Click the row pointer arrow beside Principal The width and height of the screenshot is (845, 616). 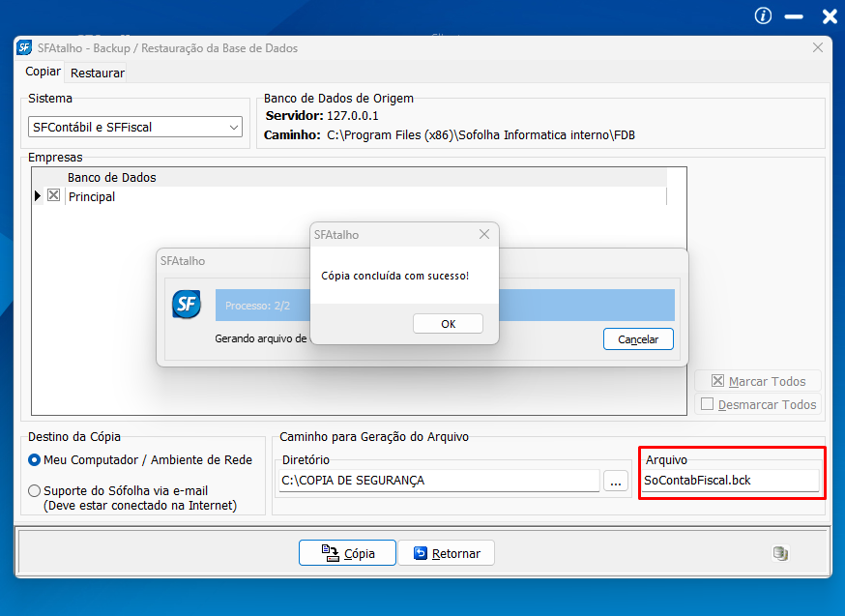click(x=38, y=196)
